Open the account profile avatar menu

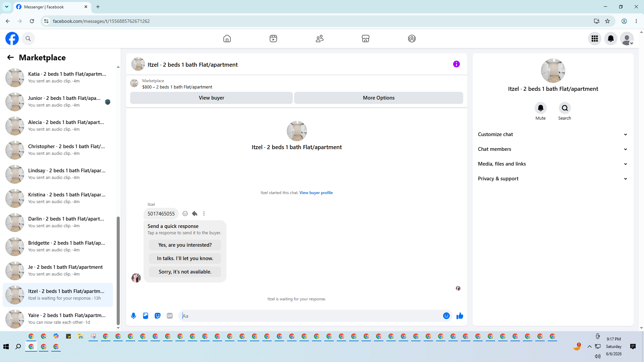click(627, 39)
